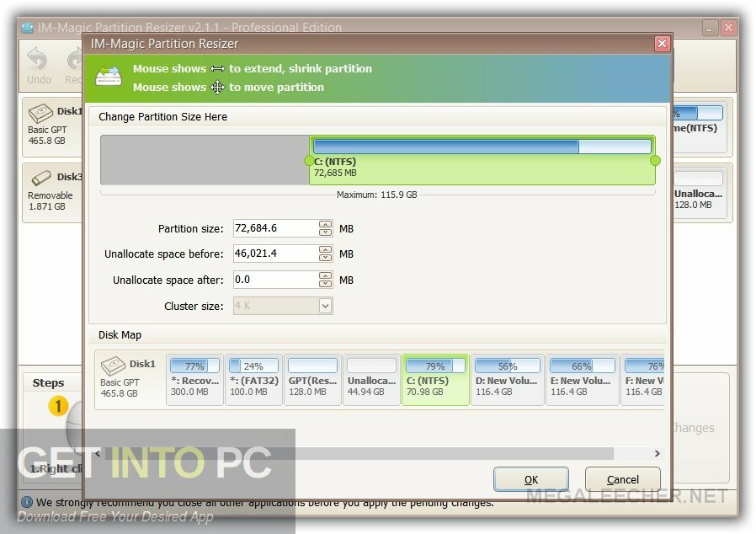Click the C: (NTFS) partition usage bar

coord(482,146)
